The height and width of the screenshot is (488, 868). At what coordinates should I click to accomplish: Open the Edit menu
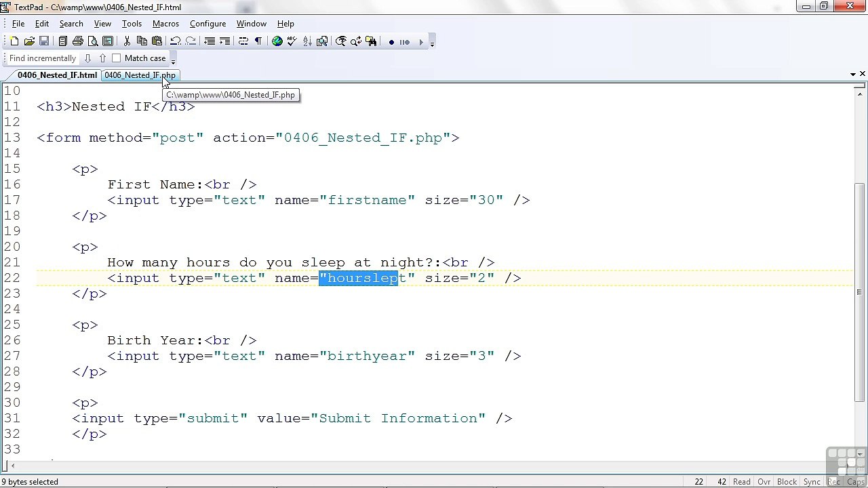pos(41,24)
